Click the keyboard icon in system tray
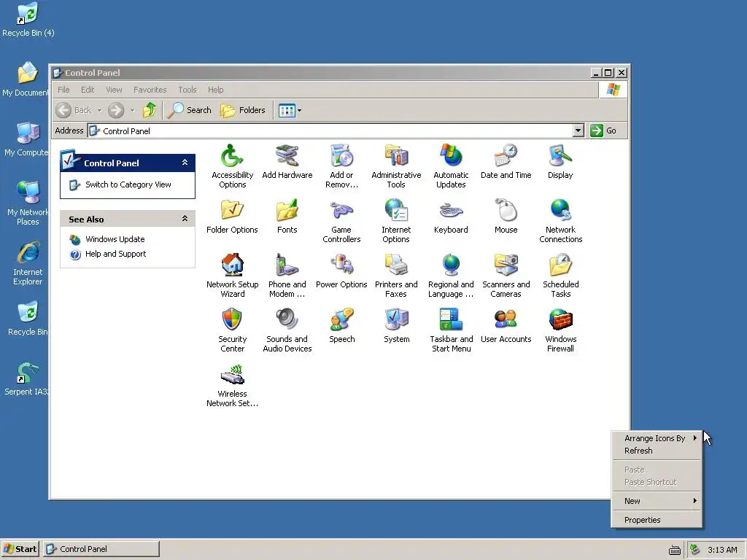The height and width of the screenshot is (560, 747). coord(675,550)
